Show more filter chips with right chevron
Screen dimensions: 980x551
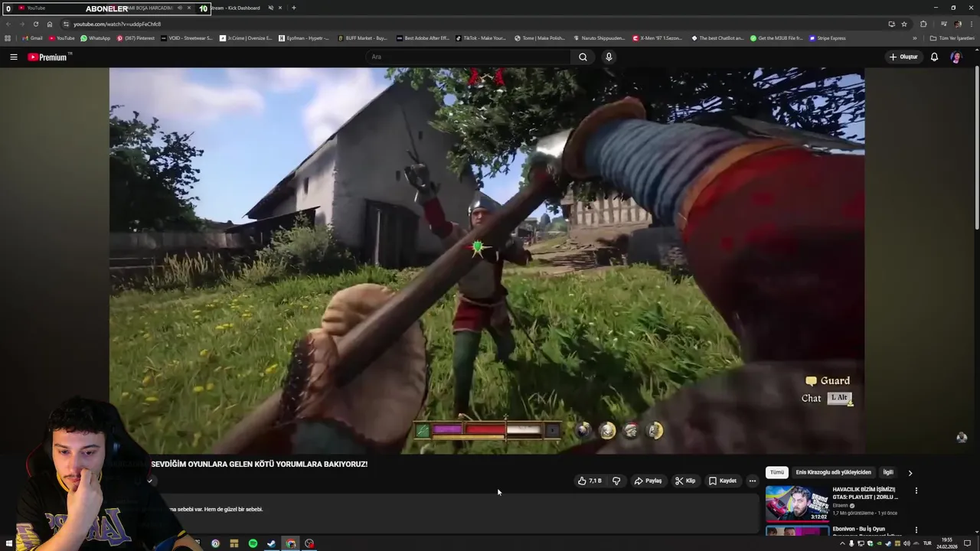(910, 473)
